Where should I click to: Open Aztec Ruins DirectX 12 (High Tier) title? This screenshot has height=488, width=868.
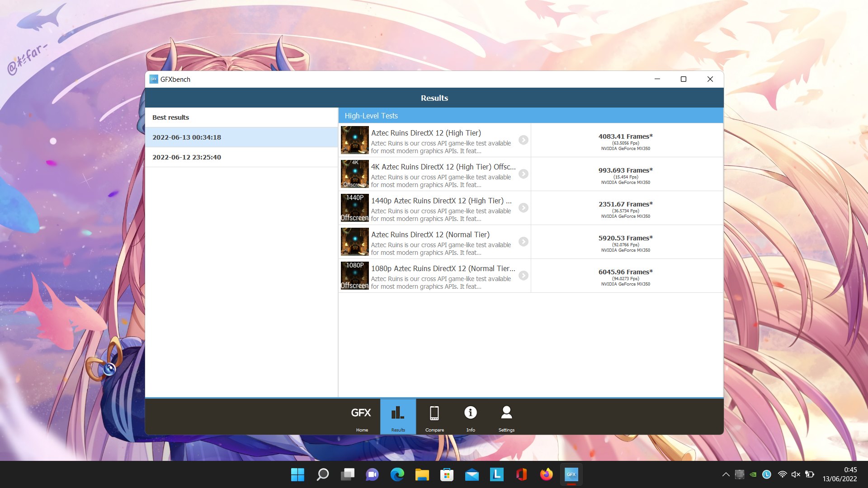[426, 133]
